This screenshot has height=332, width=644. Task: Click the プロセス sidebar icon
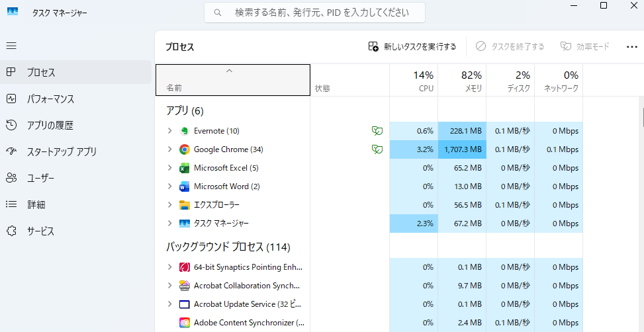point(11,73)
